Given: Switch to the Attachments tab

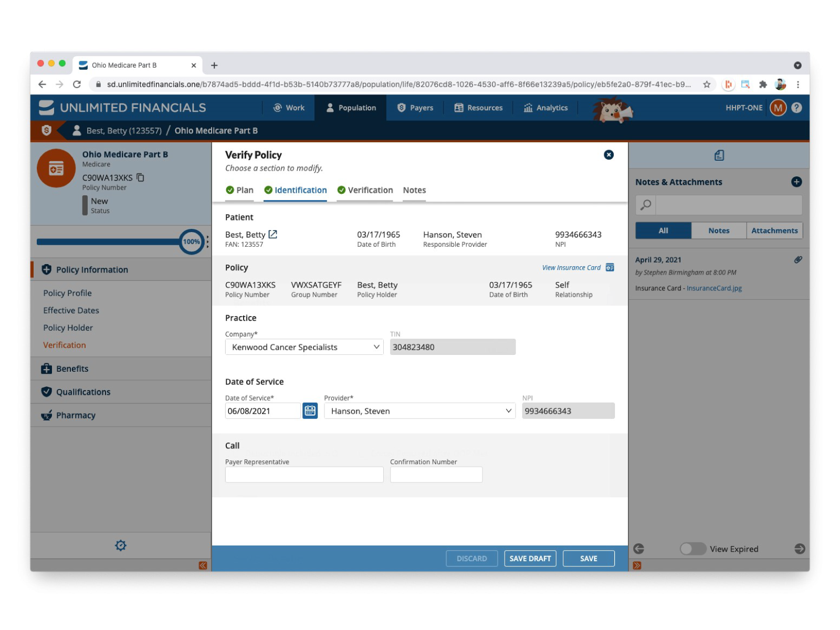Looking at the screenshot, I should tap(774, 230).
